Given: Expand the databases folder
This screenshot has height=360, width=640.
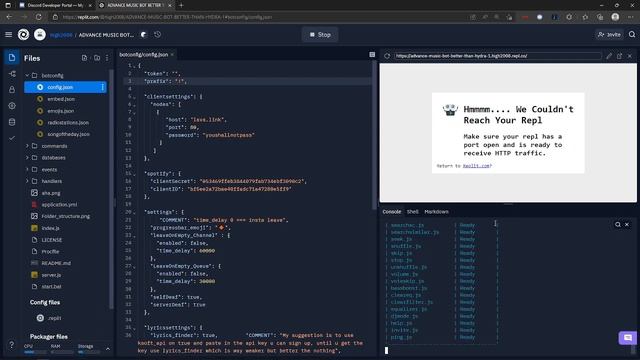Looking at the screenshot, I should (x=27, y=158).
